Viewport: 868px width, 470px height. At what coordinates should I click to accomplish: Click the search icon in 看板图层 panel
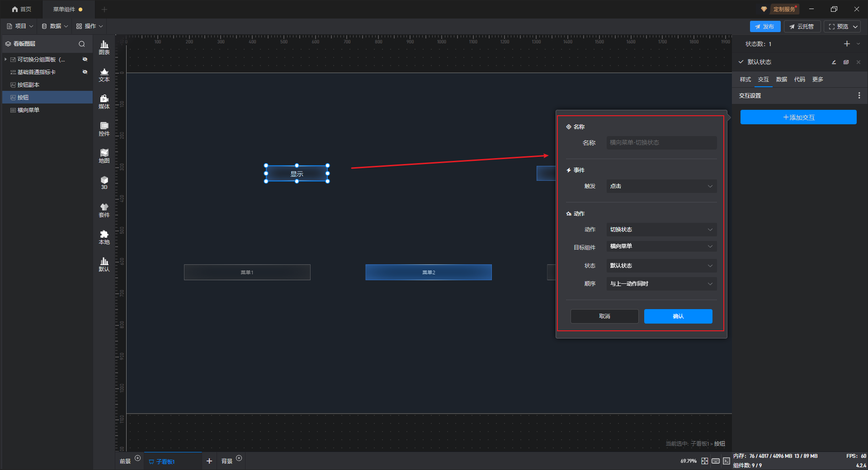click(x=82, y=44)
